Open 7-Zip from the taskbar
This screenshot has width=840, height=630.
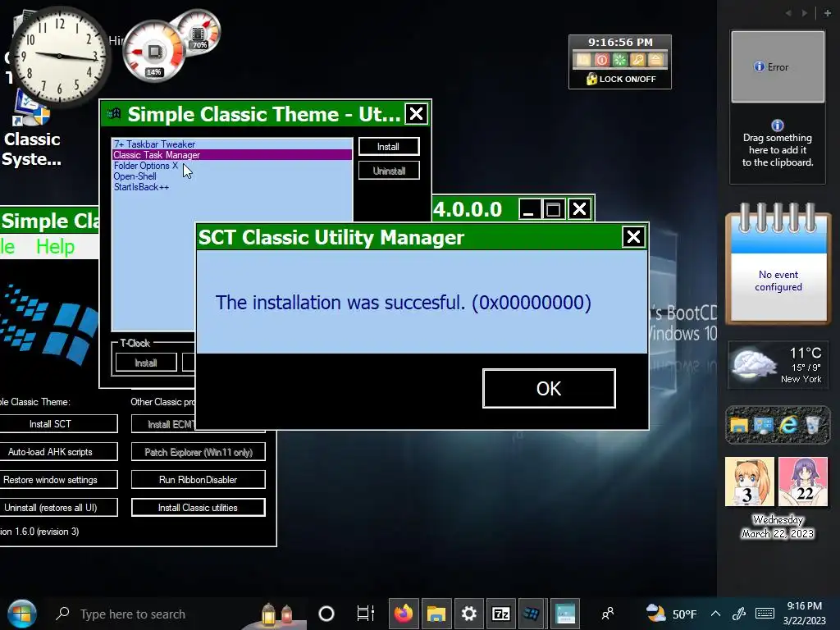pos(501,614)
